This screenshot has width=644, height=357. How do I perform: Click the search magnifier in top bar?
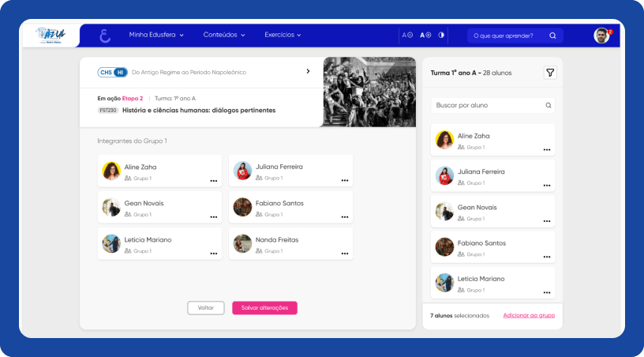(x=552, y=36)
